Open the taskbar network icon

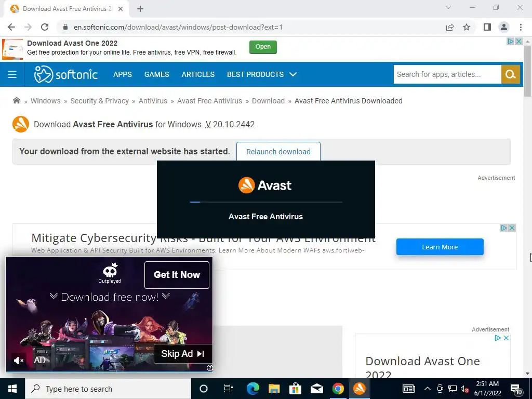pos(453,389)
